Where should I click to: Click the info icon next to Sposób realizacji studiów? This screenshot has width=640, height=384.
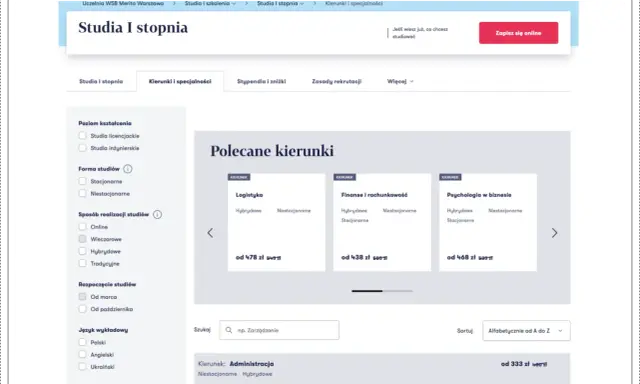pos(157,215)
